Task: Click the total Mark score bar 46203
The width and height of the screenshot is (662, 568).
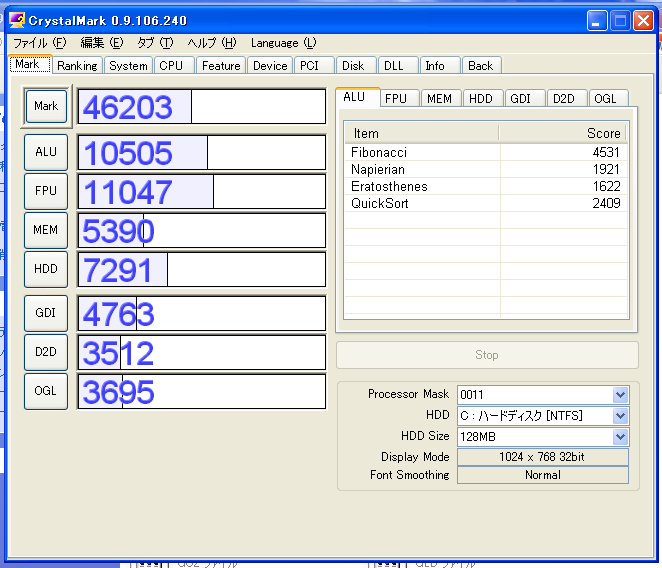Action: (202, 106)
